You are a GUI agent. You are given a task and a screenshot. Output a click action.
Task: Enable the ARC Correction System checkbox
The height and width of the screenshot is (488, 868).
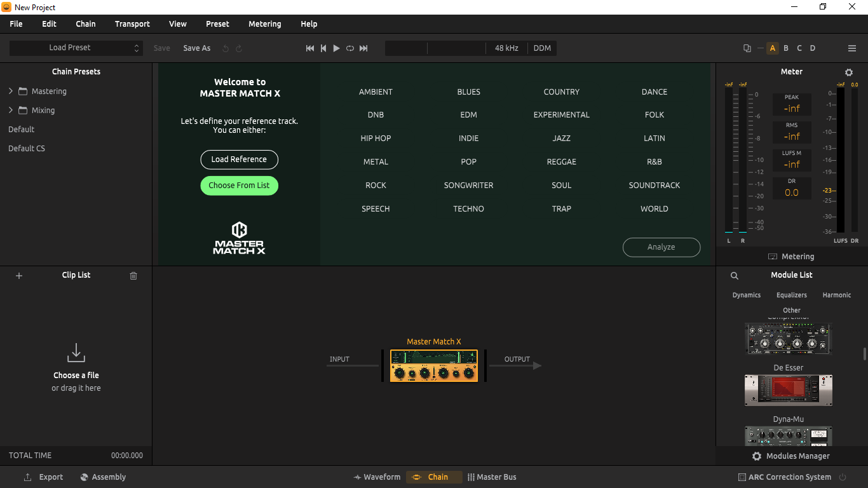tap(742, 477)
